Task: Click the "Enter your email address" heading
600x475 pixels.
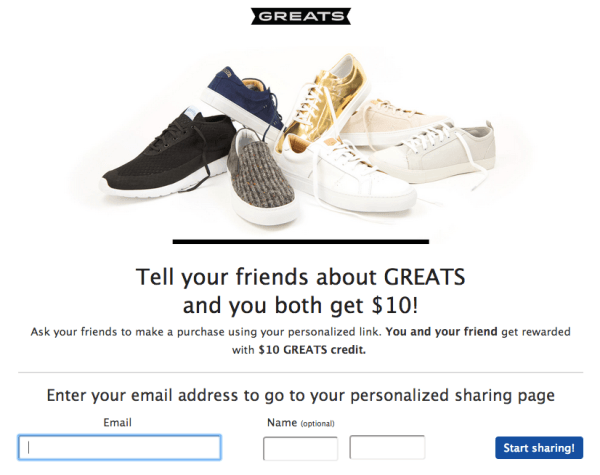Action: [x=300, y=395]
